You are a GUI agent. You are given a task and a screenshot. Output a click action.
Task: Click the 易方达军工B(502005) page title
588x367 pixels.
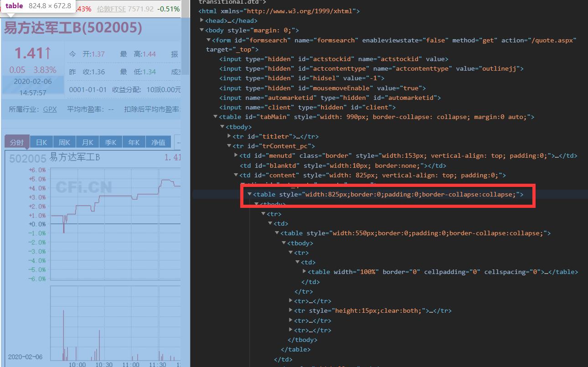(73, 28)
